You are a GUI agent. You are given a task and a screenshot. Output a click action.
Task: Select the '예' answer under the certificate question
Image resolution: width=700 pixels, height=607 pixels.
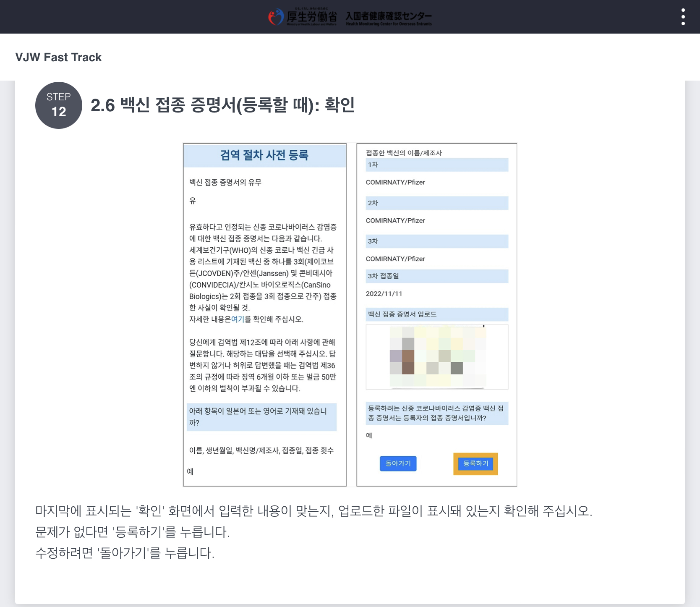click(x=369, y=435)
